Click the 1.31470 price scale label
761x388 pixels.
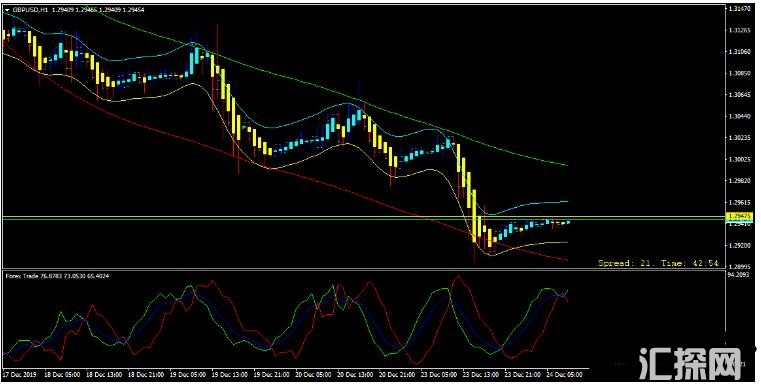click(x=739, y=9)
